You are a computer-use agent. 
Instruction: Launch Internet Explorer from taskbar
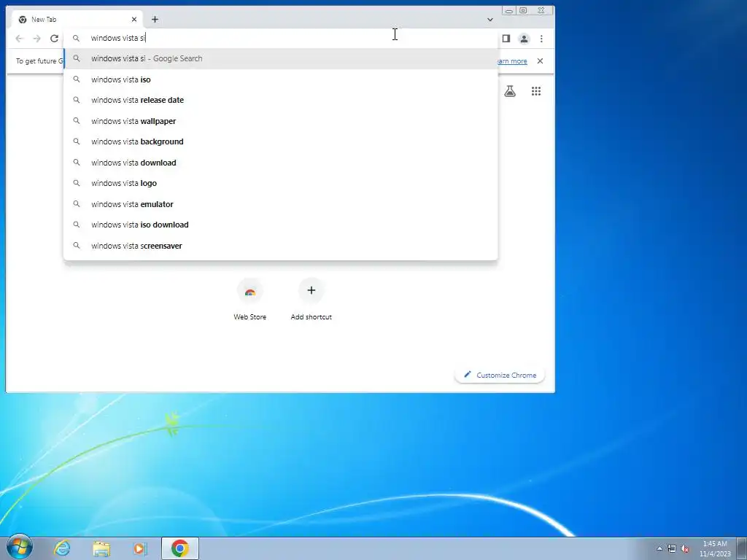[61, 548]
